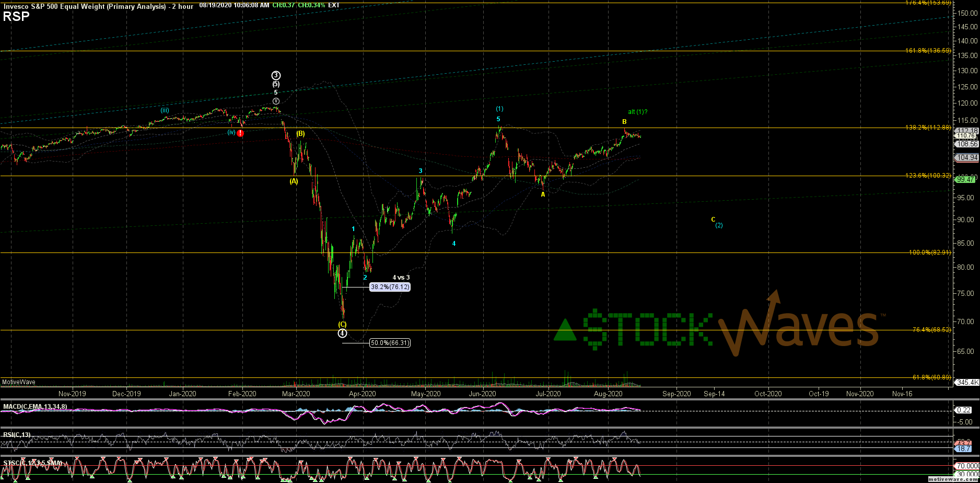Click the 76.4%(68.52) Fibonacci level label
Viewport: 980px width, 483px height.
tap(931, 330)
